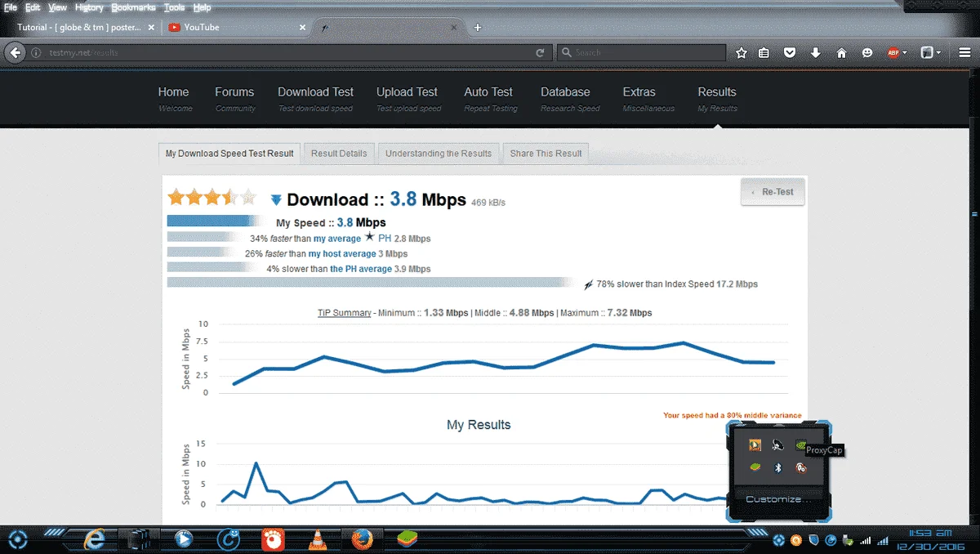980x554 pixels.
Task: Follow 'the PH average' link
Action: (x=361, y=269)
